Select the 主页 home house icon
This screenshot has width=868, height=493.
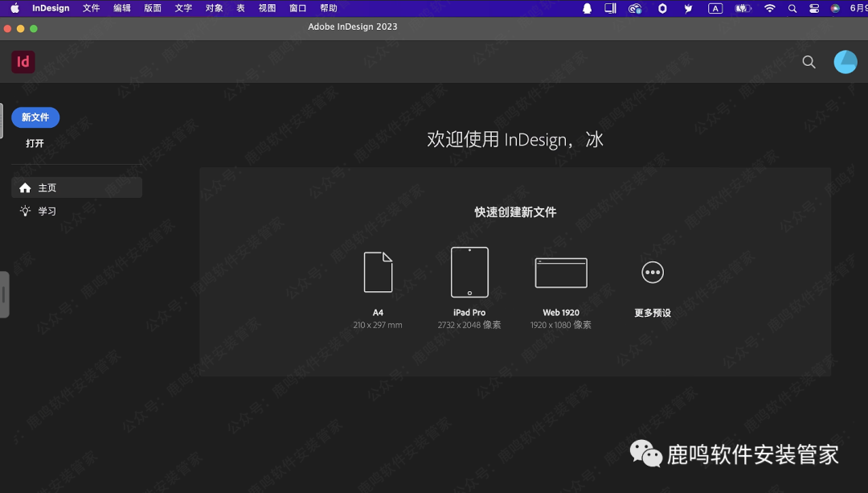coord(25,187)
